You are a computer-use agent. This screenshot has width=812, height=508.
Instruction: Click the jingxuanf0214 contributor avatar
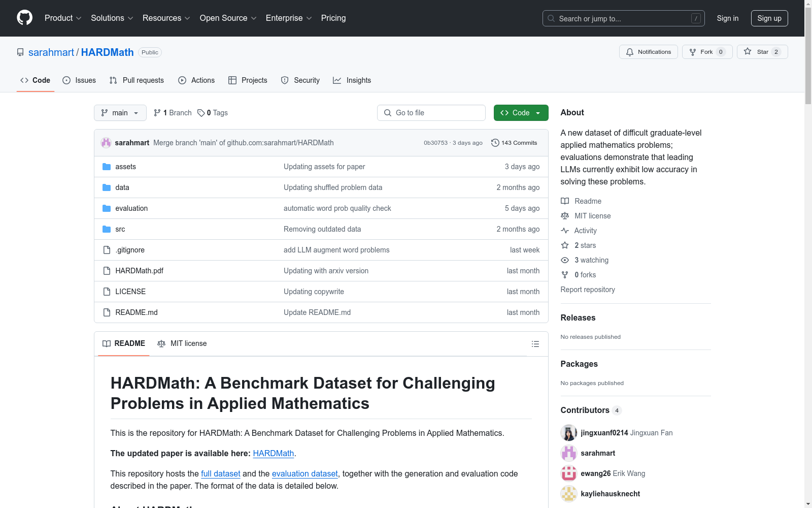click(x=569, y=433)
